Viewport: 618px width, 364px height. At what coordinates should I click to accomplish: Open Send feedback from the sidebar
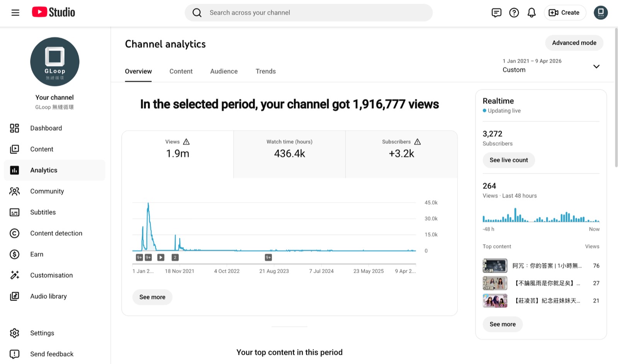point(54,354)
